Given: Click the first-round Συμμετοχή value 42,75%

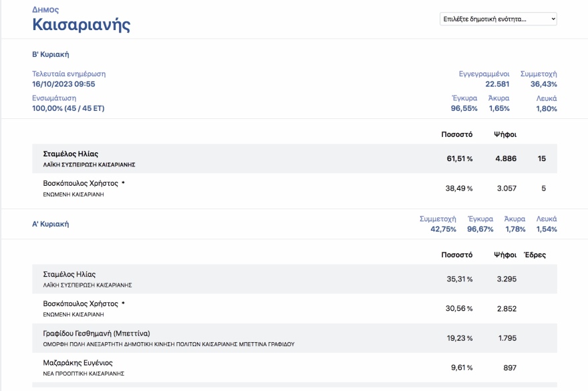Looking at the screenshot, I should [443, 229].
